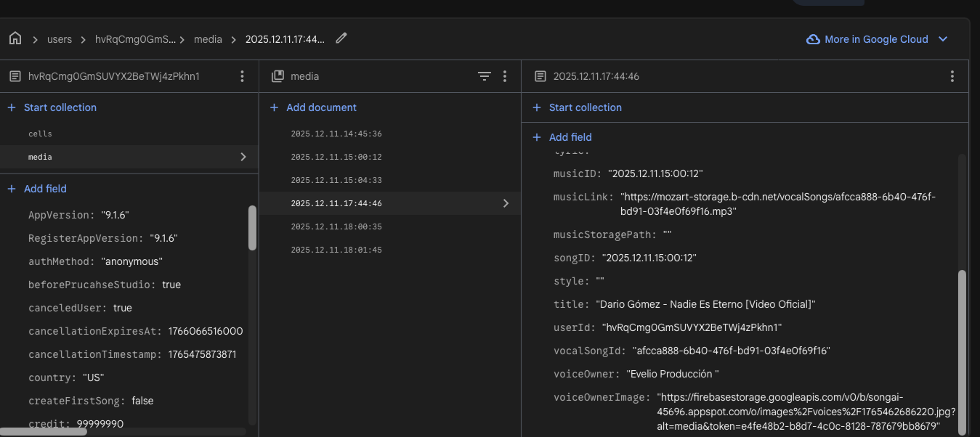Click the title field Dario Gómez value
980x437 pixels.
[706, 304]
